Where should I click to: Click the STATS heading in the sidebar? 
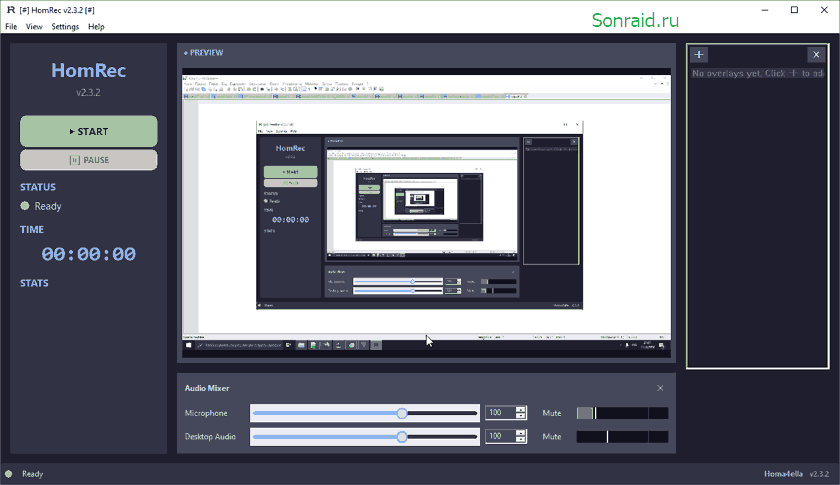point(34,283)
